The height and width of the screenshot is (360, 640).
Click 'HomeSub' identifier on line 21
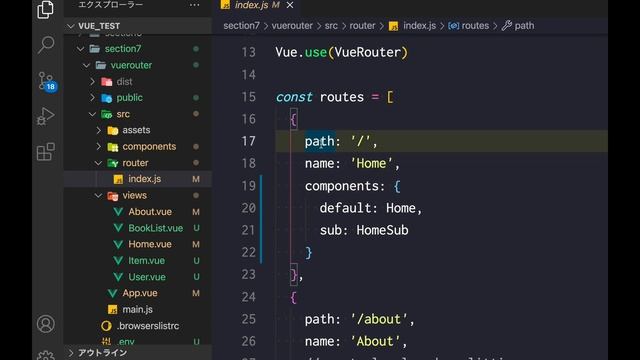click(x=382, y=230)
